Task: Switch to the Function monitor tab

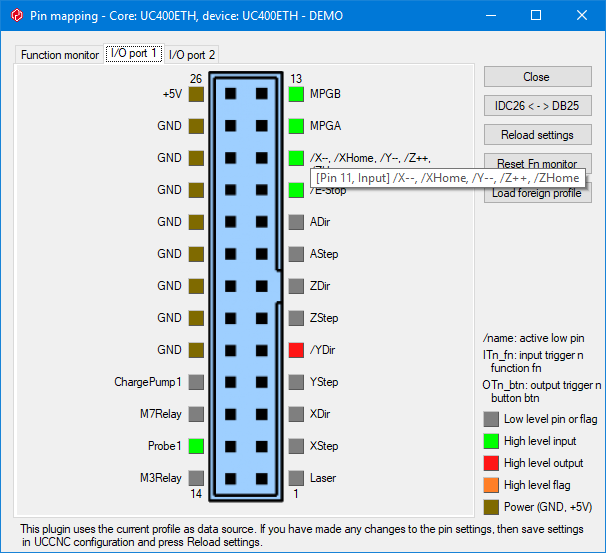Action: (x=60, y=55)
